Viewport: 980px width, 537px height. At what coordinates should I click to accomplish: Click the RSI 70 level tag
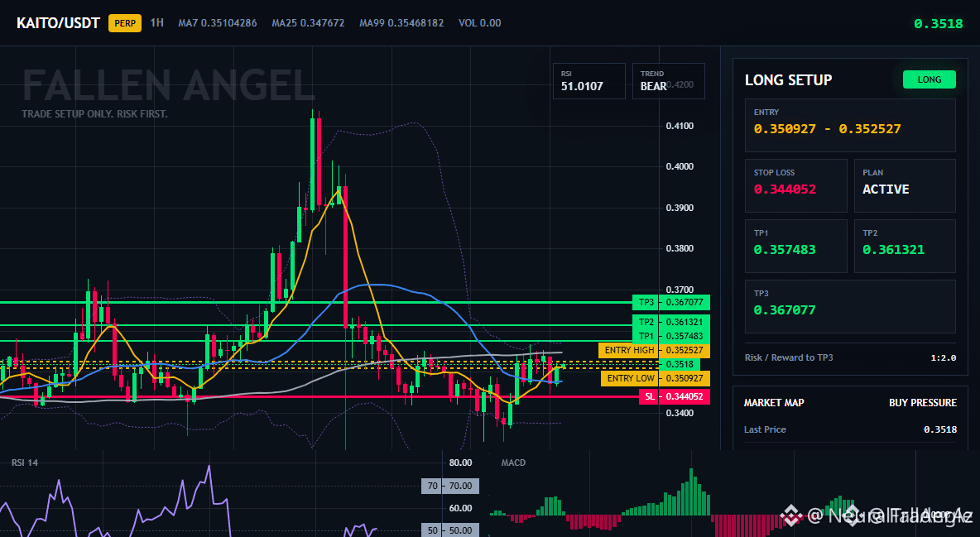pos(450,486)
